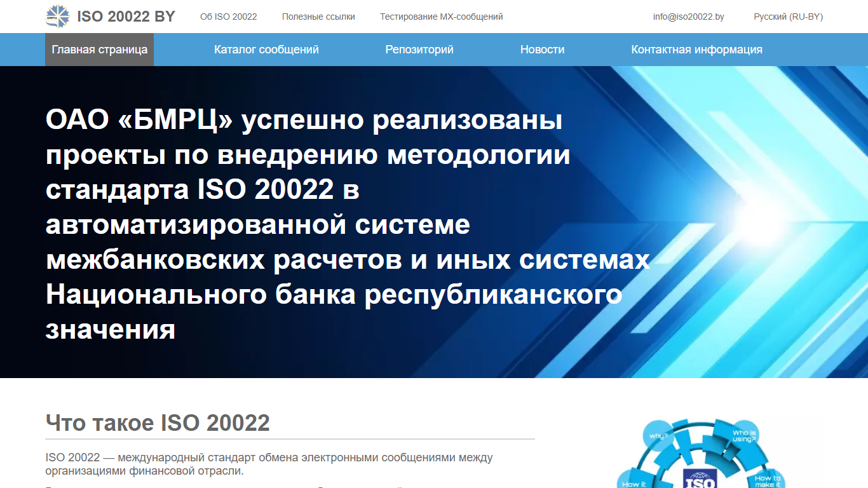Click the 'Who is using?' bubble in infographic

click(744, 436)
